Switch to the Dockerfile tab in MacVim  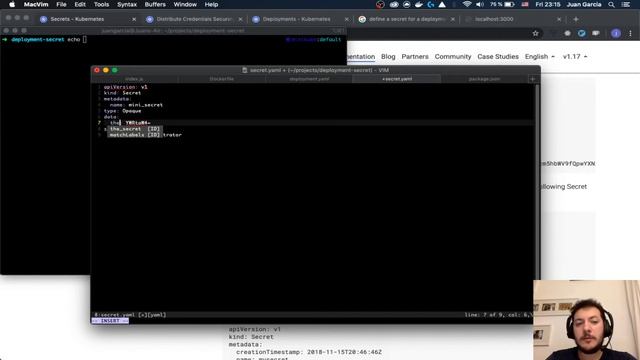222,79
